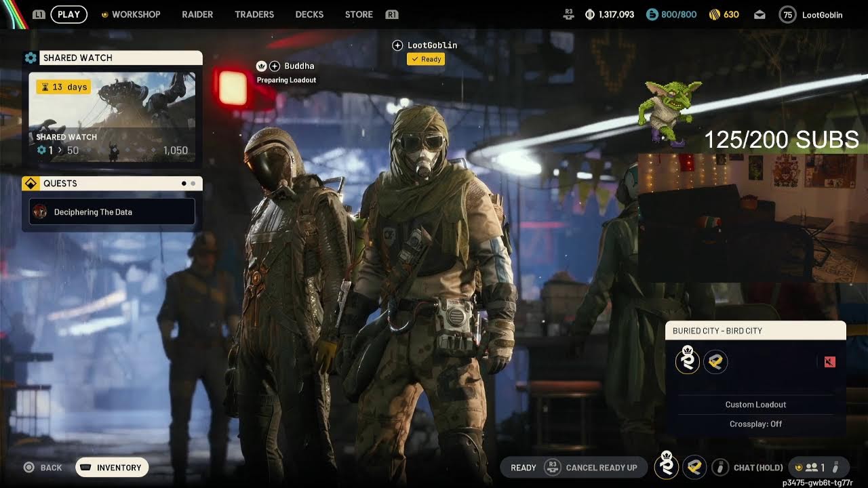Click the 13 days timer badge
The height and width of the screenshot is (488, 868).
tap(64, 87)
